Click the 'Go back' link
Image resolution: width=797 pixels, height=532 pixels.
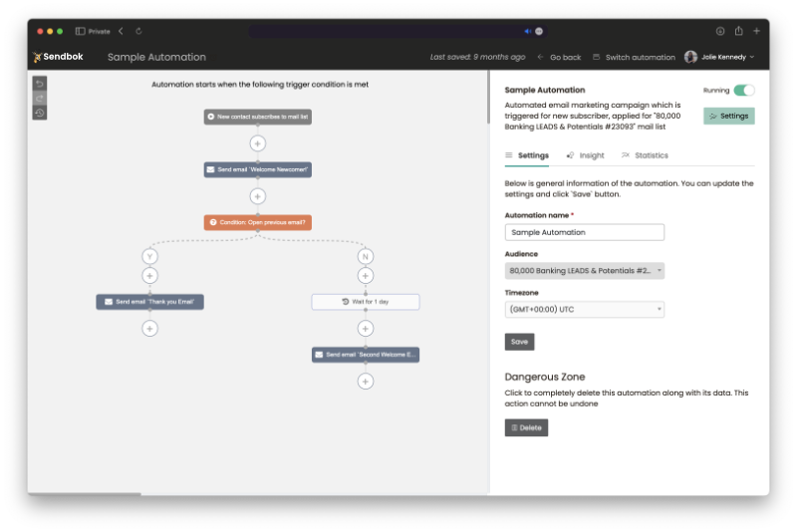tap(559, 57)
